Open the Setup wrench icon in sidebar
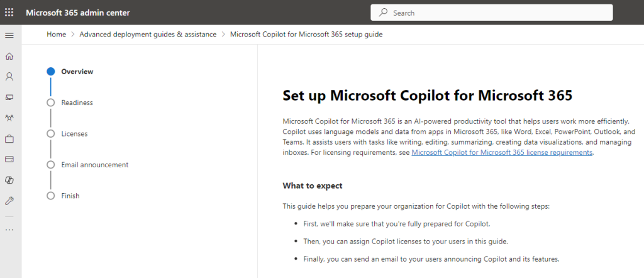Image resolution: width=644 pixels, height=278 pixels. click(9, 201)
